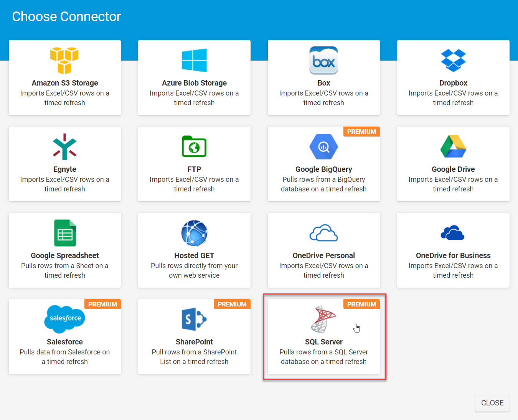The width and height of the screenshot is (518, 420).
Task: Click the Dropbox logo icon
Action: pos(453,61)
